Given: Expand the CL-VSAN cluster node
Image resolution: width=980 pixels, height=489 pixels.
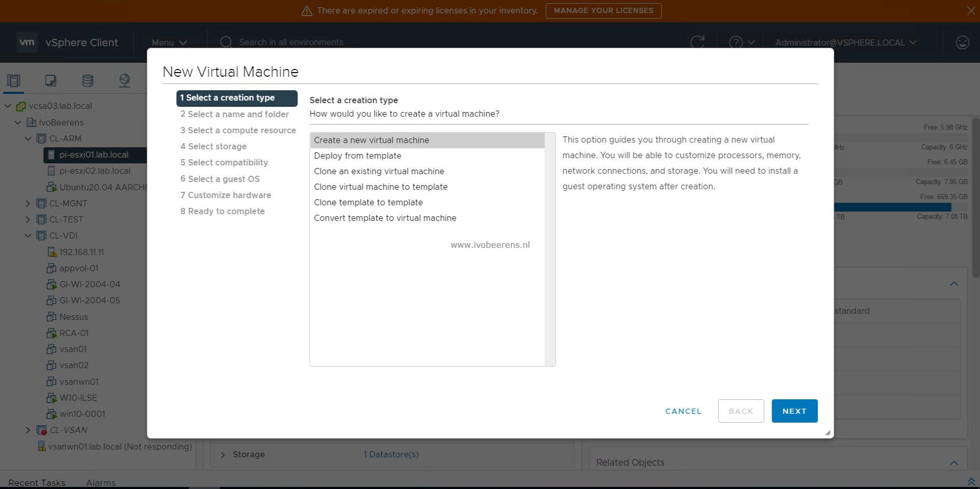Looking at the screenshot, I should click(28, 430).
